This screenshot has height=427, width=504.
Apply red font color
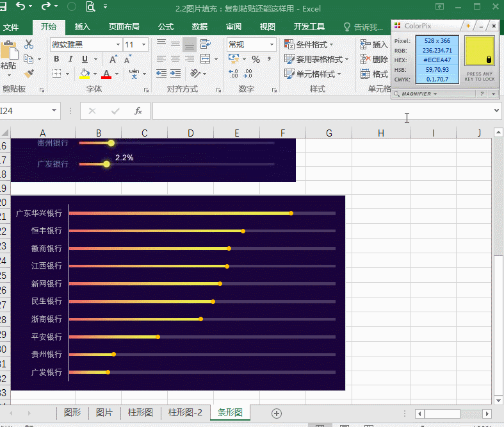coord(106,74)
